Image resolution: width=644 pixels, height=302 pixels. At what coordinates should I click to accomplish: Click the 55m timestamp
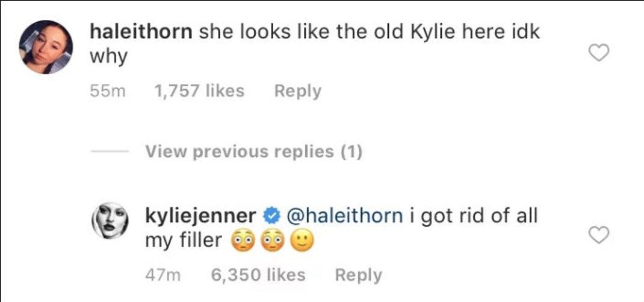pyautogui.click(x=108, y=92)
